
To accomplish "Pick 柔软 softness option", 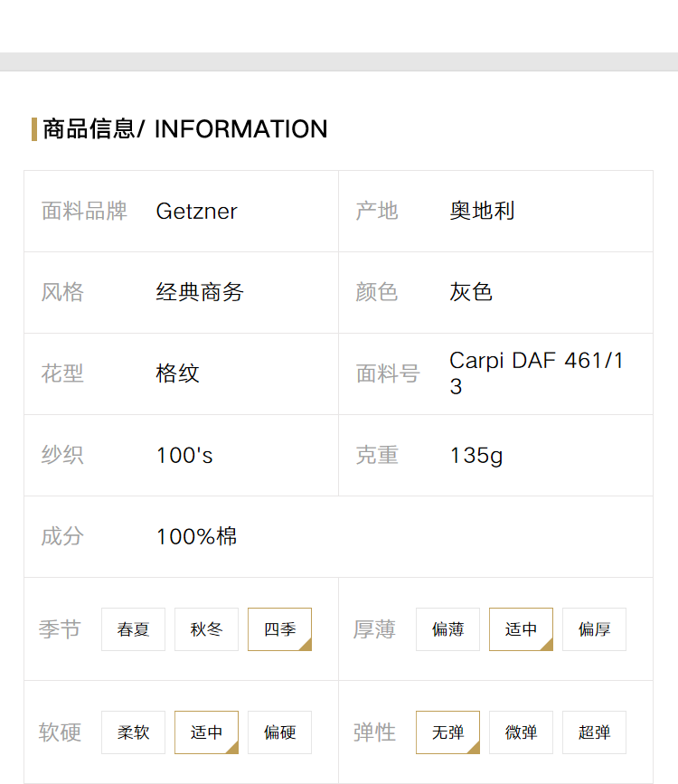I will 133,732.
